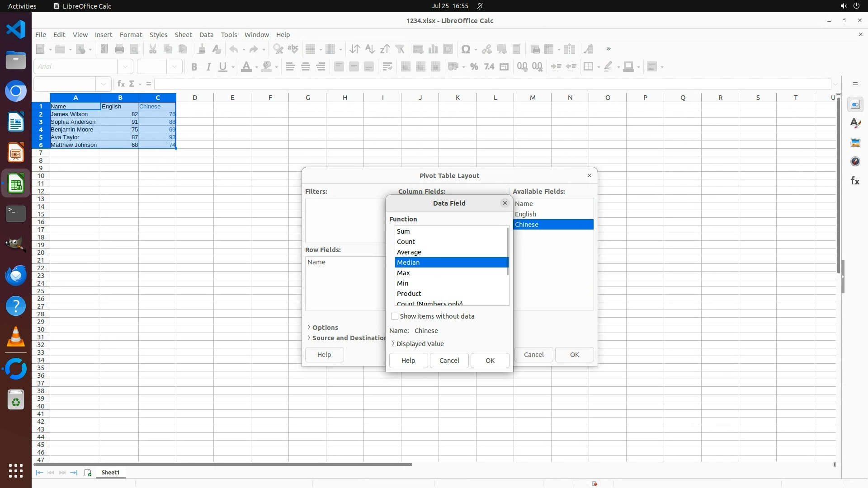868x488 pixels.
Task: Select the Average function in list
Action: tap(409, 252)
